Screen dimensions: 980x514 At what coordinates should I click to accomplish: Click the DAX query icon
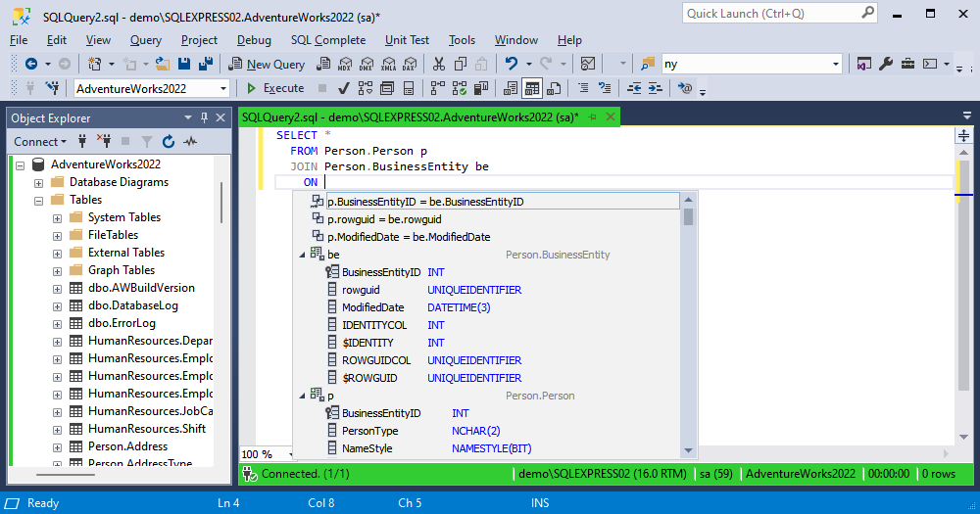[410, 64]
